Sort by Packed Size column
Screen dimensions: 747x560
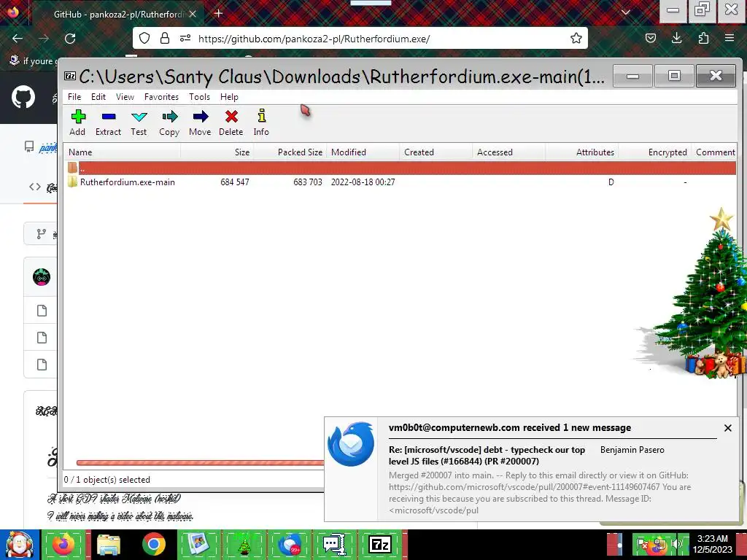(290, 152)
